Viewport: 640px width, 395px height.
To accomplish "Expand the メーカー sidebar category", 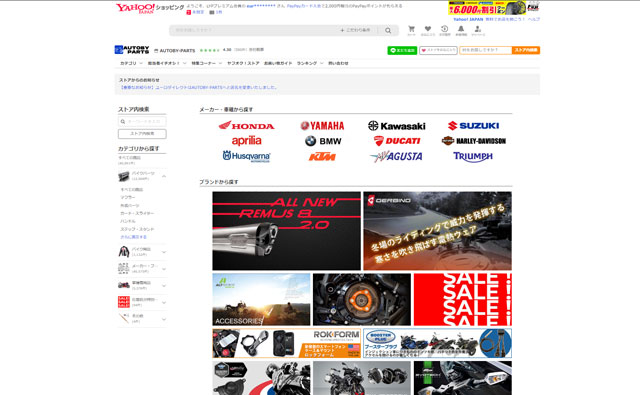I will point(164,269).
